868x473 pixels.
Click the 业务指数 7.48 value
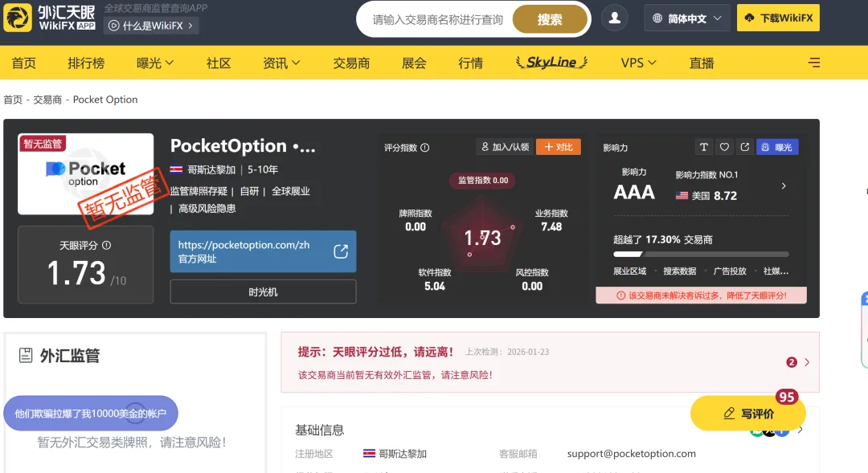tap(551, 226)
